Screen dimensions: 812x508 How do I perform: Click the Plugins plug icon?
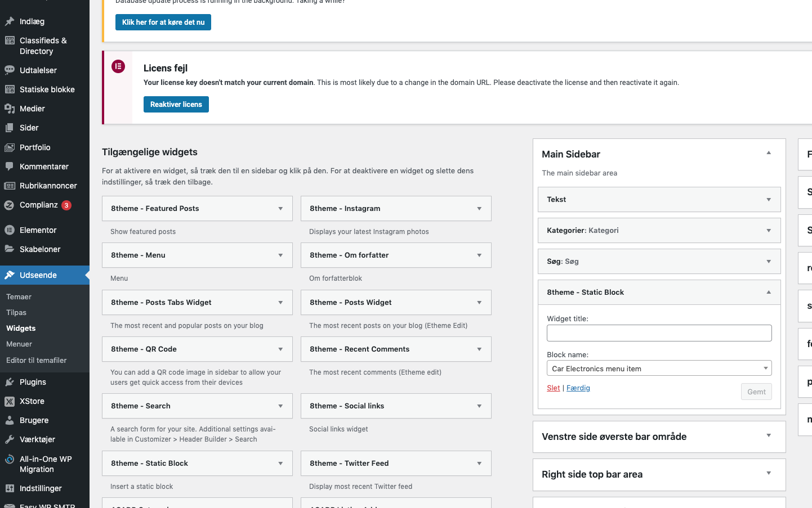10,382
